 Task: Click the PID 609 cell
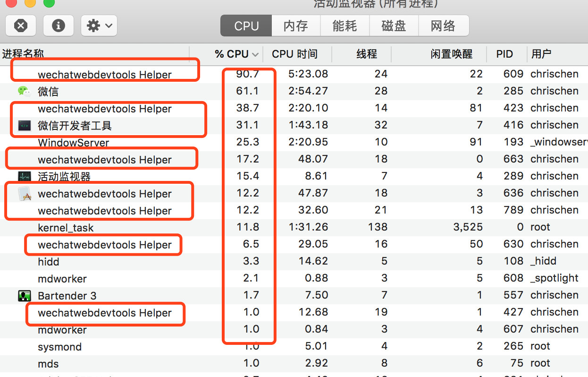coord(513,74)
